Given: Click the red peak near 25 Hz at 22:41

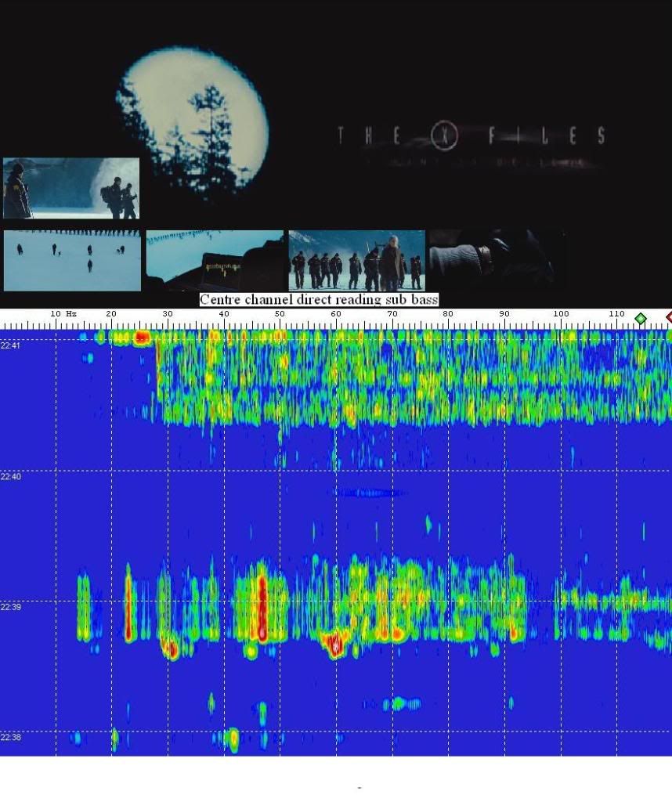Looking at the screenshot, I should [142, 338].
